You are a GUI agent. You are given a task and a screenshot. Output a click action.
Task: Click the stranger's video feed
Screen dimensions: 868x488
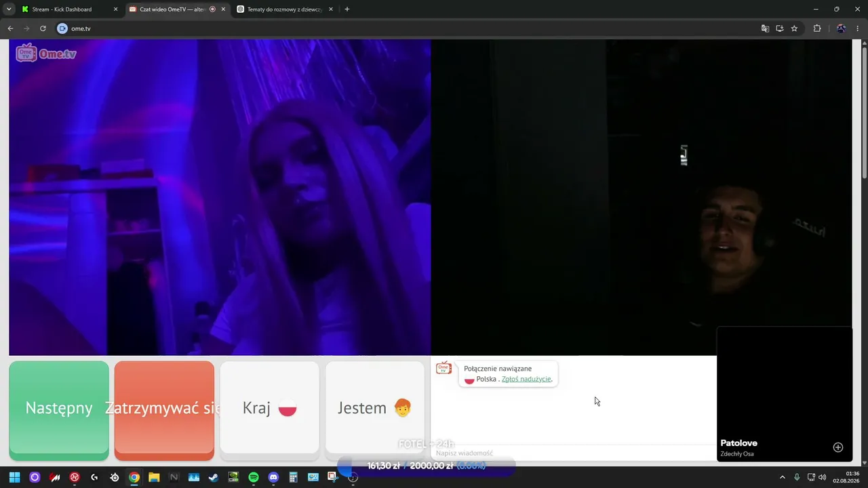[x=220, y=197]
